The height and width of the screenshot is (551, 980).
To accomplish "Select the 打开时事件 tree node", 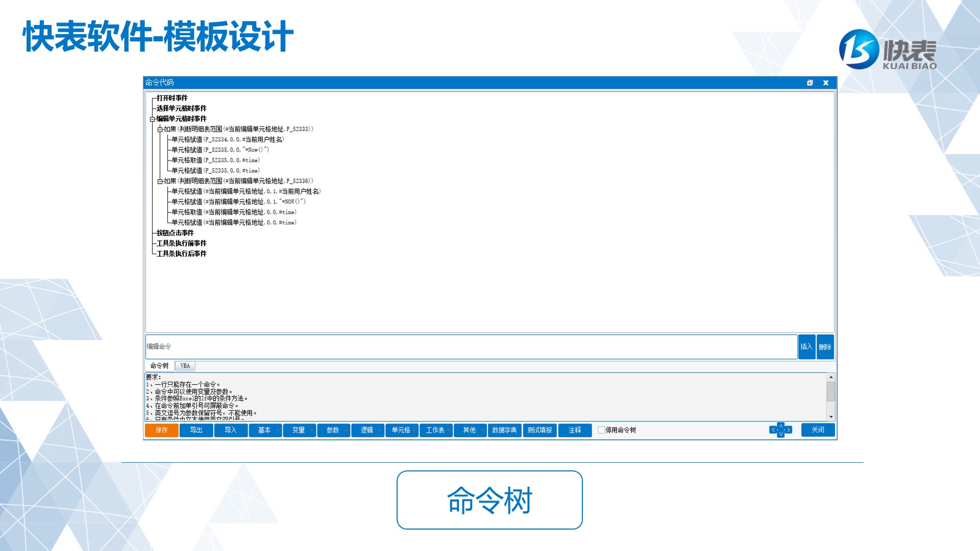I will pyautogui.click(x=172, y=98).
